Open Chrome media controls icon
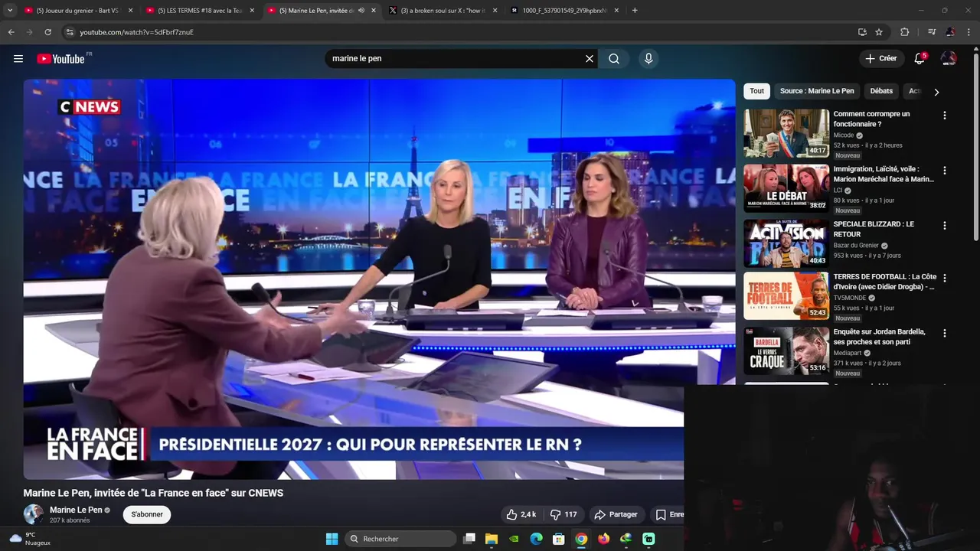The height and width of the screenshot is (551, 980). click(x=932, y=32)
